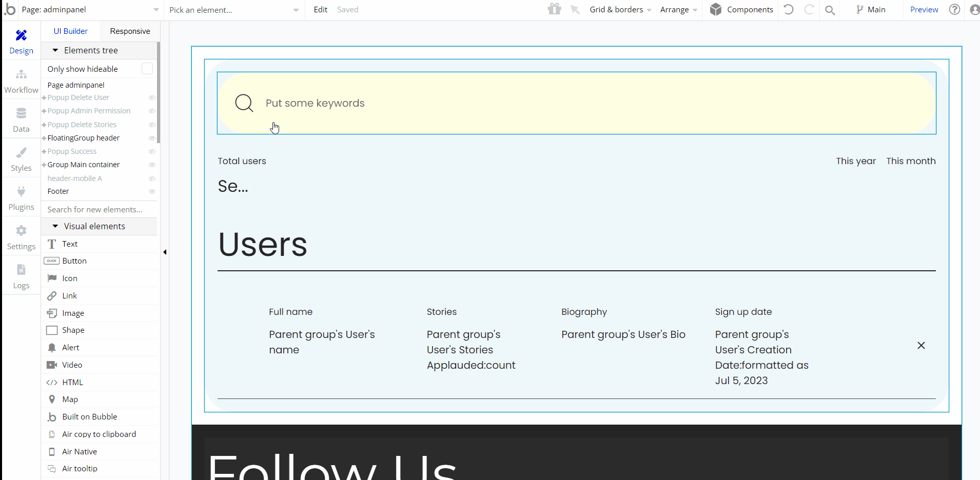Viewport: 980px width, 480px height.
Task: Expand Popup Delete User tree node
Action: point(44,98)
